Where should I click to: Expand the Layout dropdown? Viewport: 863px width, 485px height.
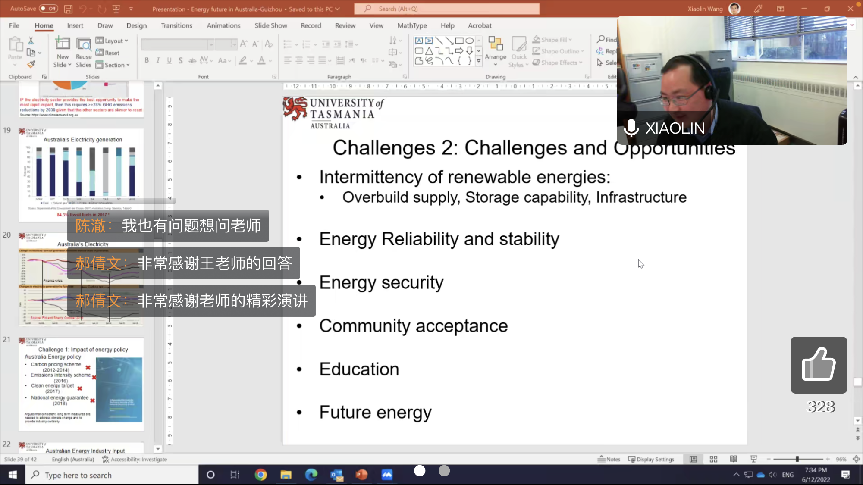(x=114, y=41)
